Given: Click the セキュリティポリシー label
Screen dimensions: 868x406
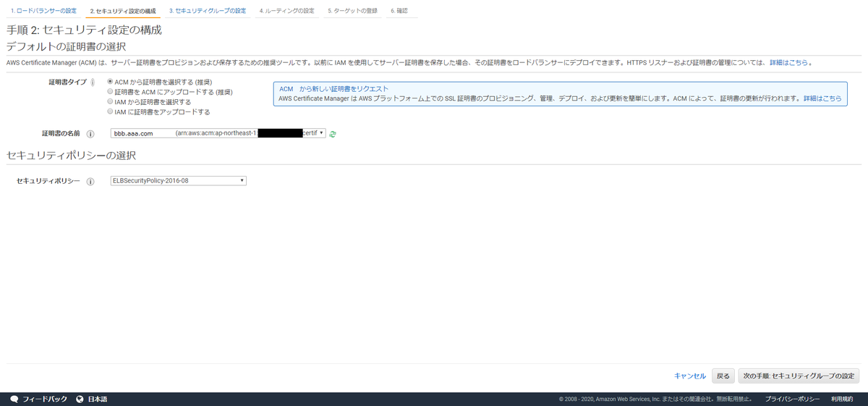Looking at the screenshot, I should pos(48,181).
